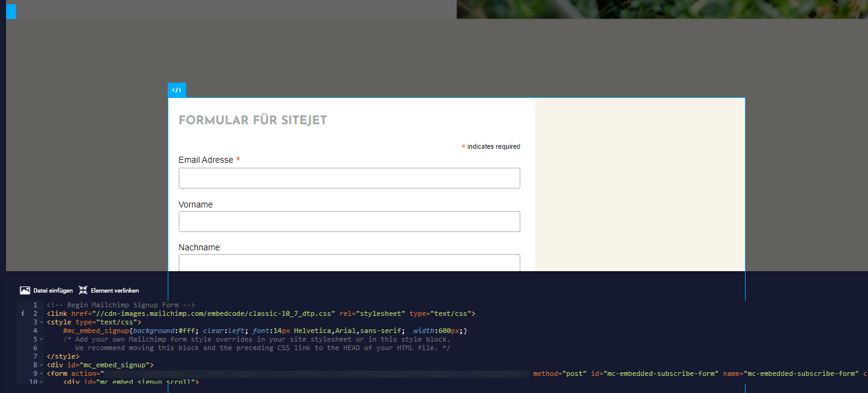Click the 'Email Adresse' field label
The image size is (868, 393).
point(206,160)
